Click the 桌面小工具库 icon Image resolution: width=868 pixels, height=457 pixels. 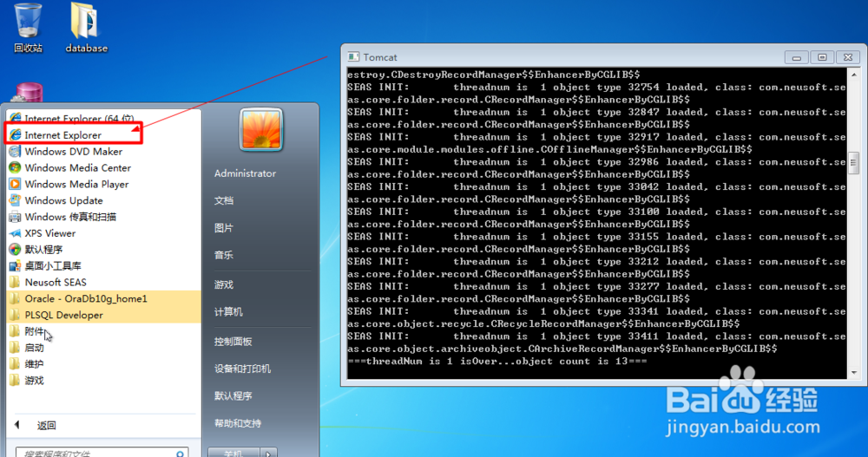tap(16, 265)
